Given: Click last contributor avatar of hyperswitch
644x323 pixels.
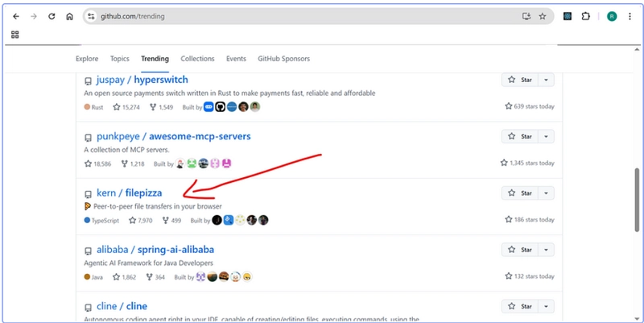Looking at the screenshot, I should [x=255, y=107].
